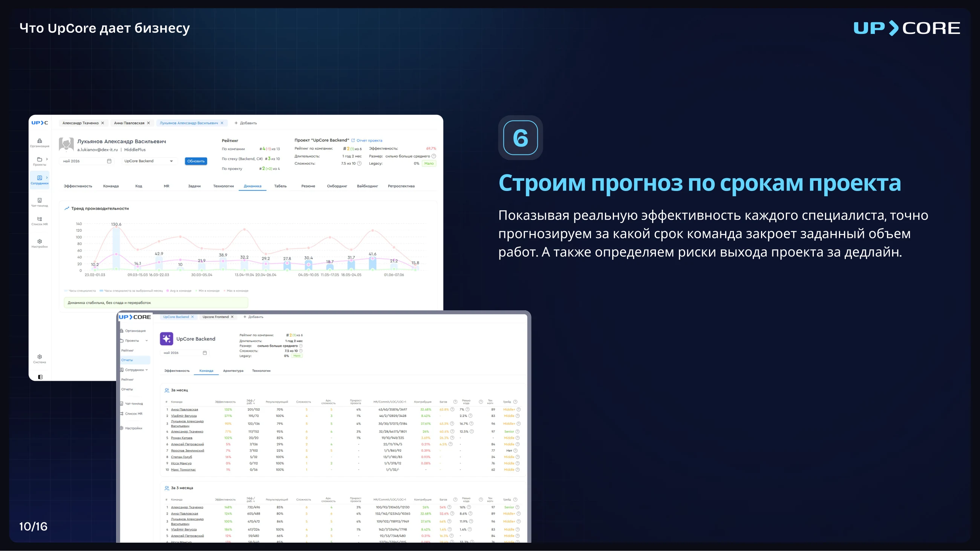Click help icon in Грейд column header, За месяц
The width and height of the screenshot is (980, 551).
[x=515, y=402]
